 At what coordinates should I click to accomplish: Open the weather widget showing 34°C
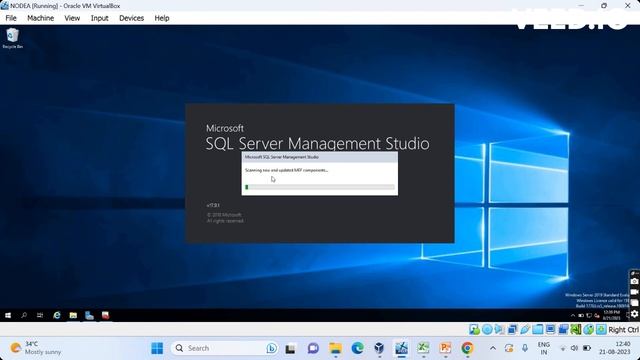pyautogui.click(x=36, y=348)
